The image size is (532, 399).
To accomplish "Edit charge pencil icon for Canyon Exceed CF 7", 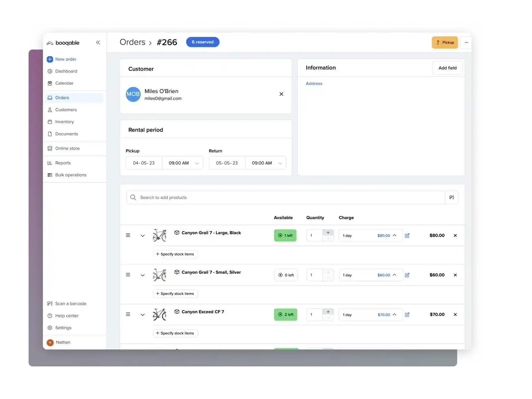I will (407, 315).
